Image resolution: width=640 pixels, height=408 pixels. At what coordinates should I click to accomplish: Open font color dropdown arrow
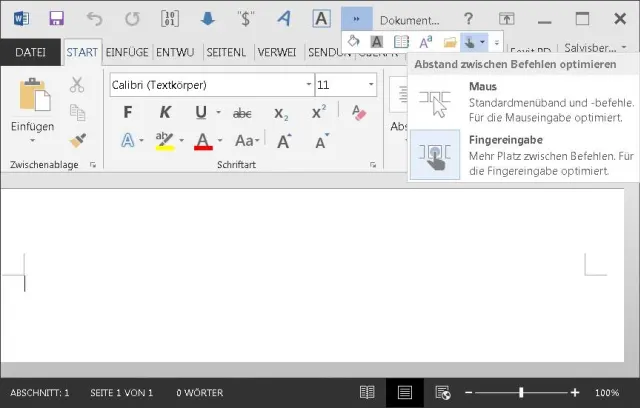pos(220,141)
